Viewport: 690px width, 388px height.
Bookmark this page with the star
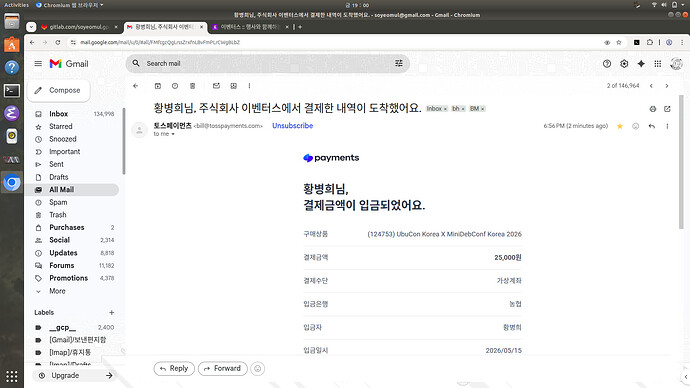point(619,42)
